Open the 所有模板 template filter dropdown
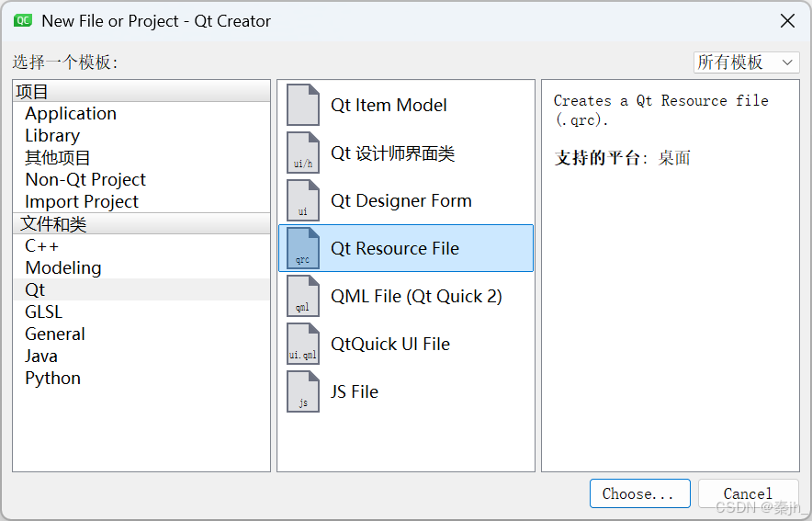This screenshot has width=812, height=521. 746,62
